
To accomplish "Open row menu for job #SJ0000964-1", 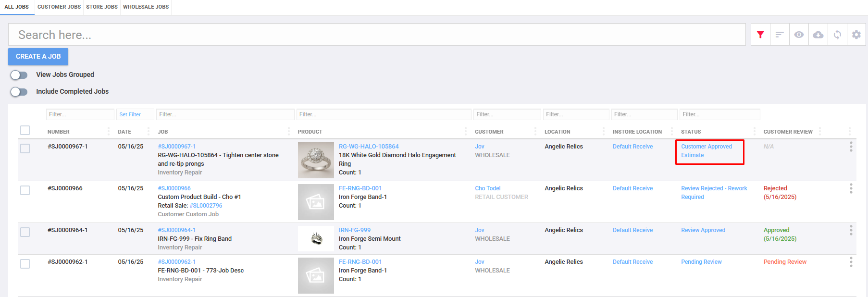I will 851,230.
